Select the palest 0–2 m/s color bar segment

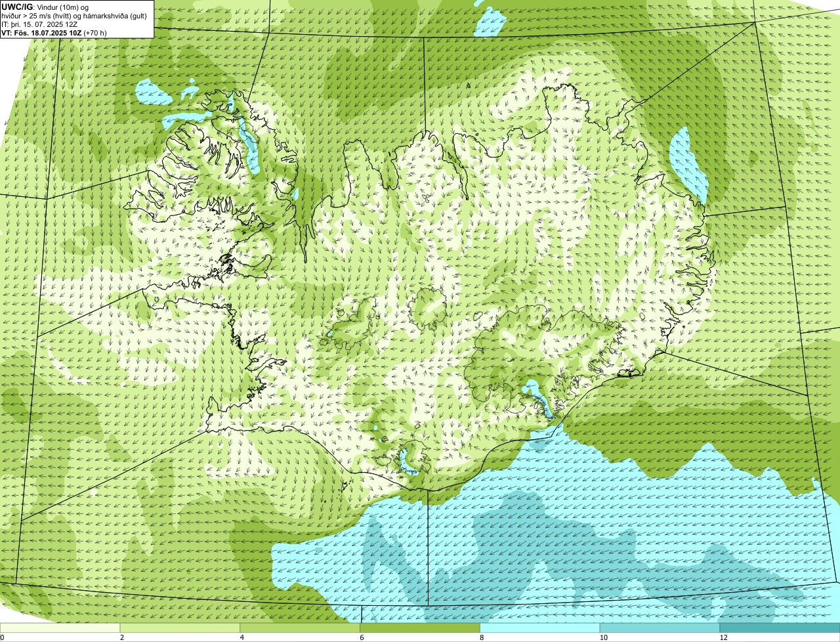(60, 628)
